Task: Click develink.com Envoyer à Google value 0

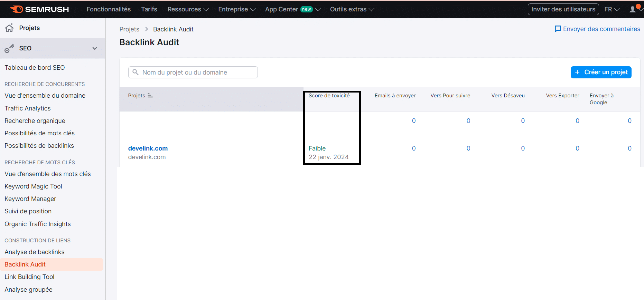Action: [629, 148]
